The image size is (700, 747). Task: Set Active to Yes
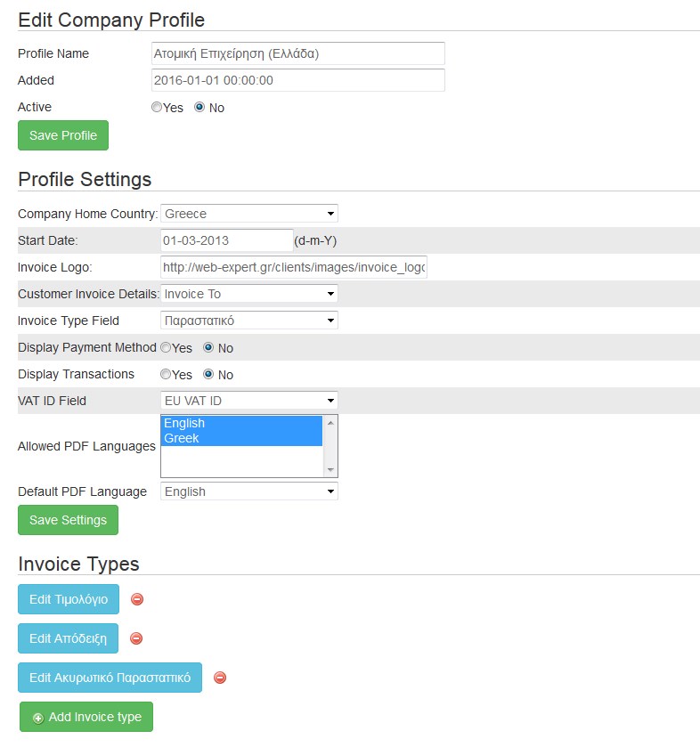click(x=156, y=107)
